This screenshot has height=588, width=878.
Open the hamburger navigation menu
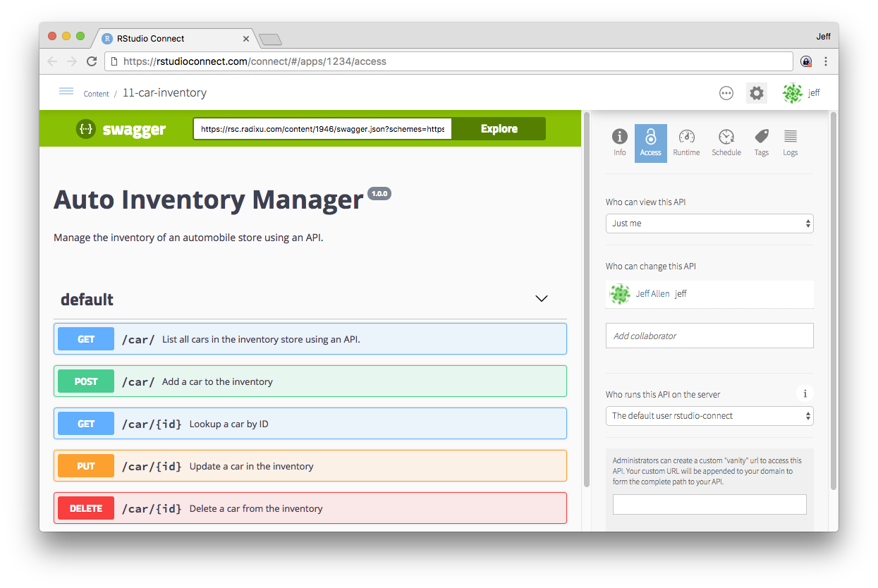[66, 92]
